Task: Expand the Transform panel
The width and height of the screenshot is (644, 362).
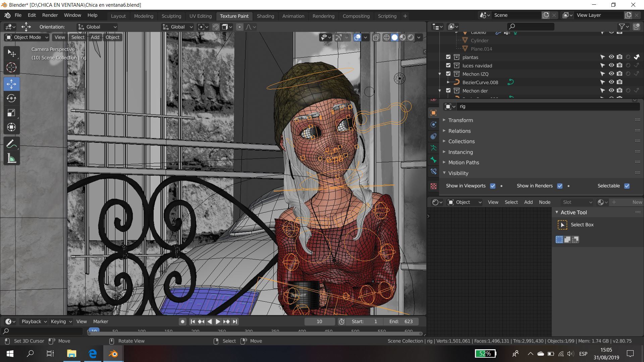Action: (461, 120)
